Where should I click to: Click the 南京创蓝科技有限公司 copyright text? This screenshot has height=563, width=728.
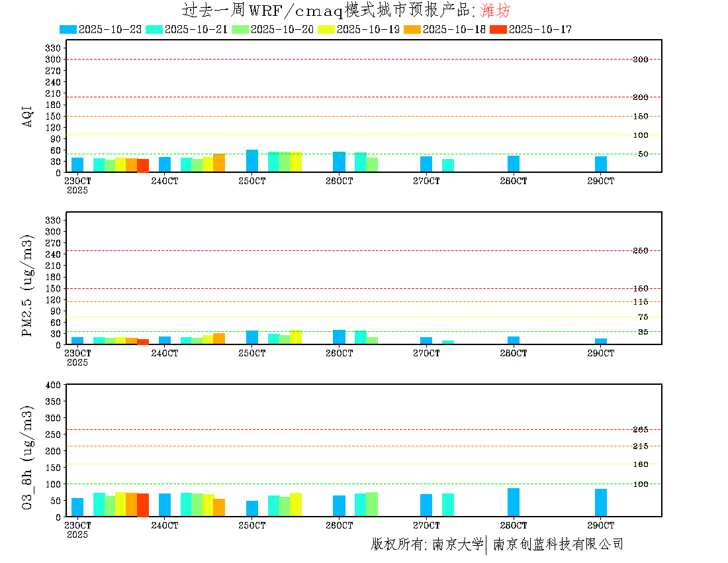(x=558, y=544)
